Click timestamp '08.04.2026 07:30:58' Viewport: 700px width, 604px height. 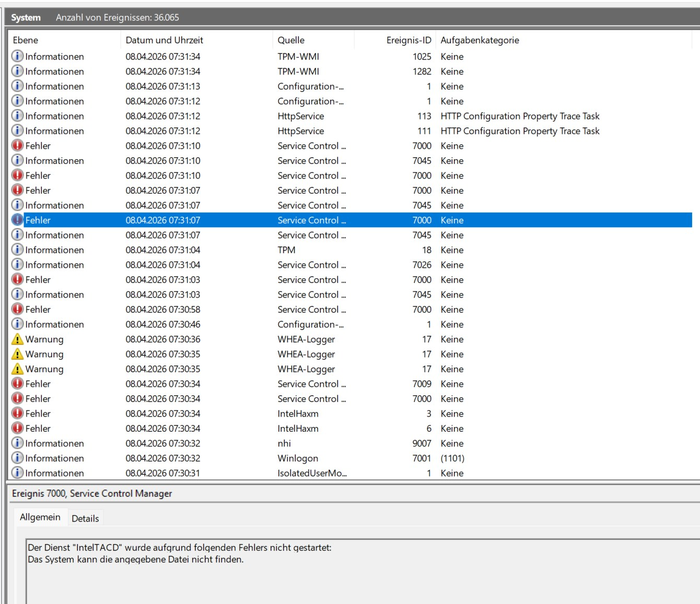(x=163, y=310)
